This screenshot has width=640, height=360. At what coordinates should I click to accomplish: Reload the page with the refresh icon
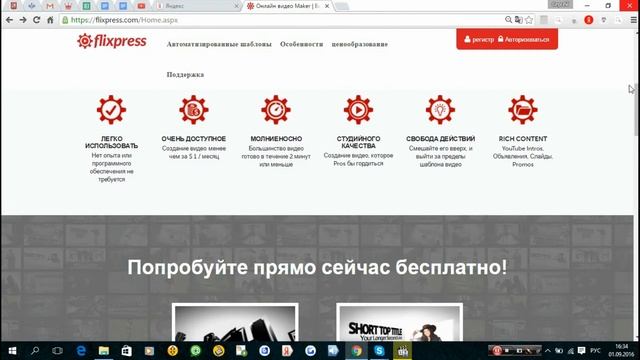(x=36, y=20)
